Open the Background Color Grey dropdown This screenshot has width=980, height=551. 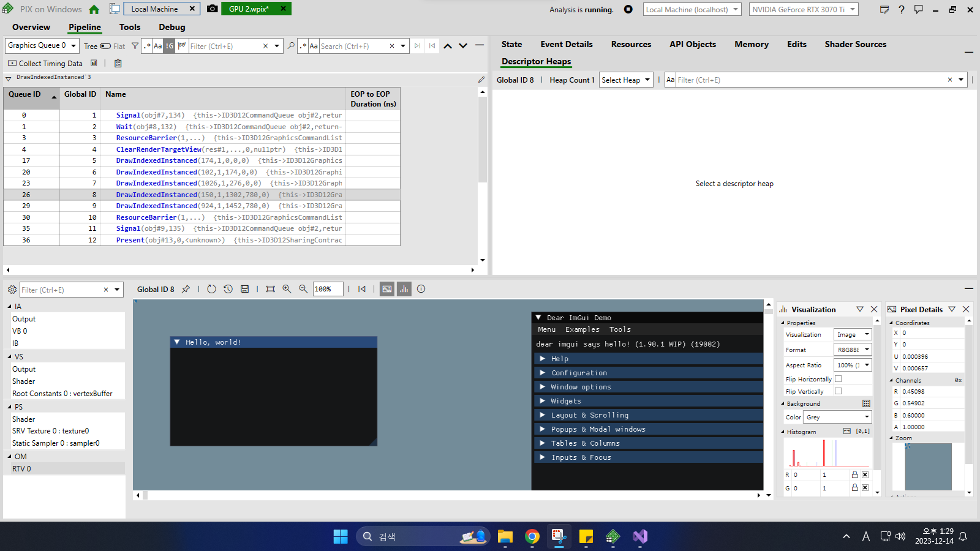(x=837, y=417)
